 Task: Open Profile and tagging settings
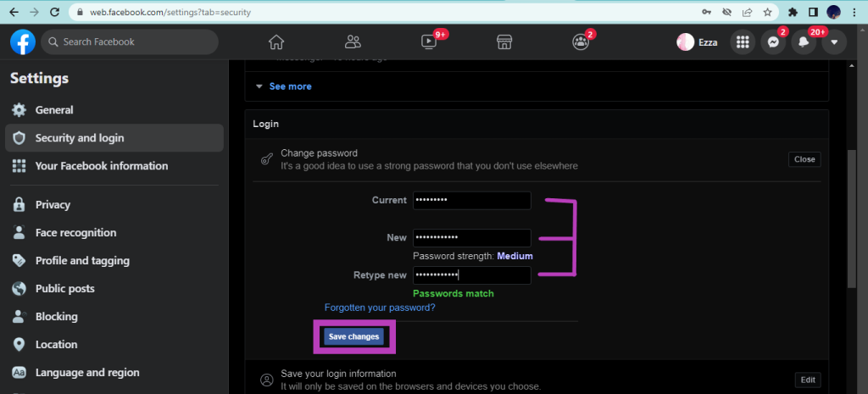114,261
